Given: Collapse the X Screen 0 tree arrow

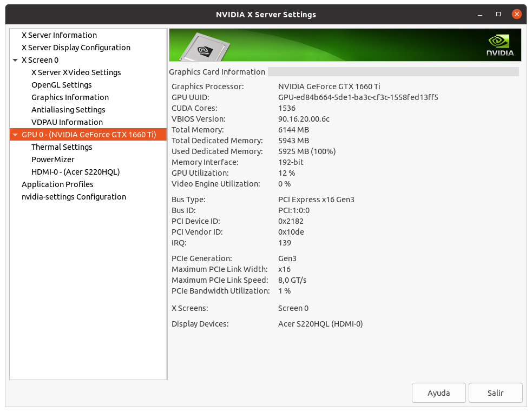Looking at the screenshot, I should pyautogui.click(x=15, y=60).
